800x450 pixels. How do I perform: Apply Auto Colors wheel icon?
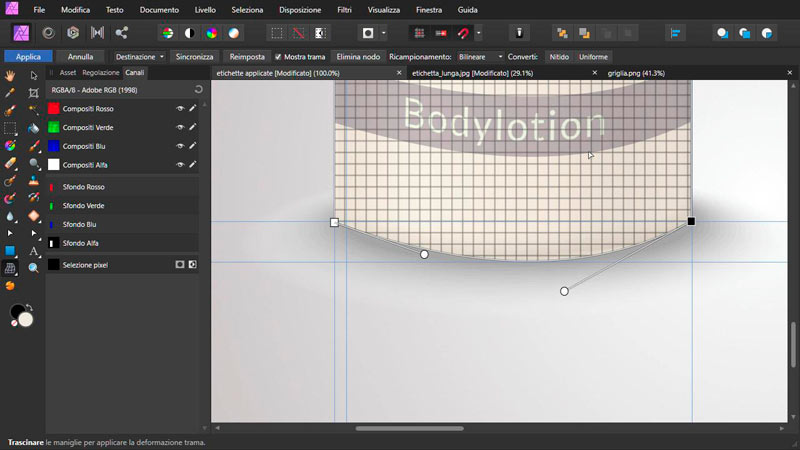coord(212,33)
